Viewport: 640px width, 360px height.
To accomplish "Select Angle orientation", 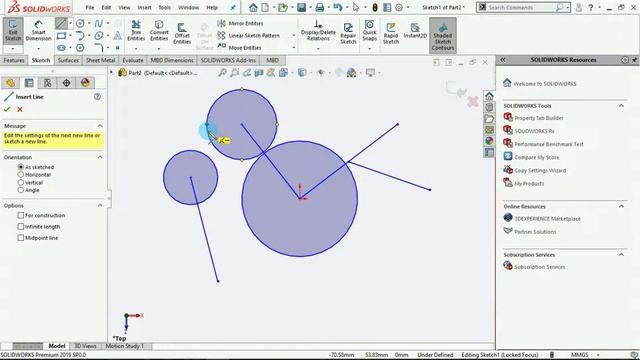I will 20,190.
